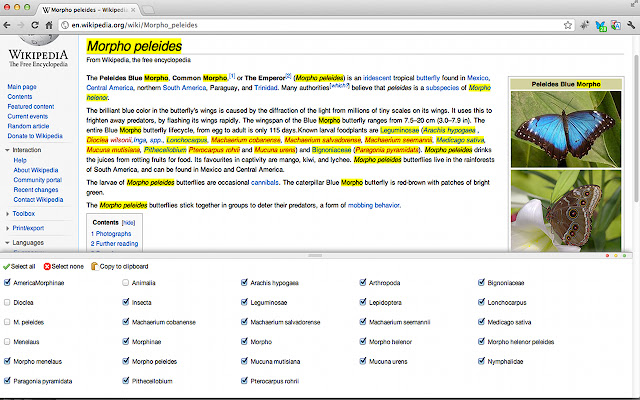
Task: Click the panel divider grab handle
Action: point(315,256)
